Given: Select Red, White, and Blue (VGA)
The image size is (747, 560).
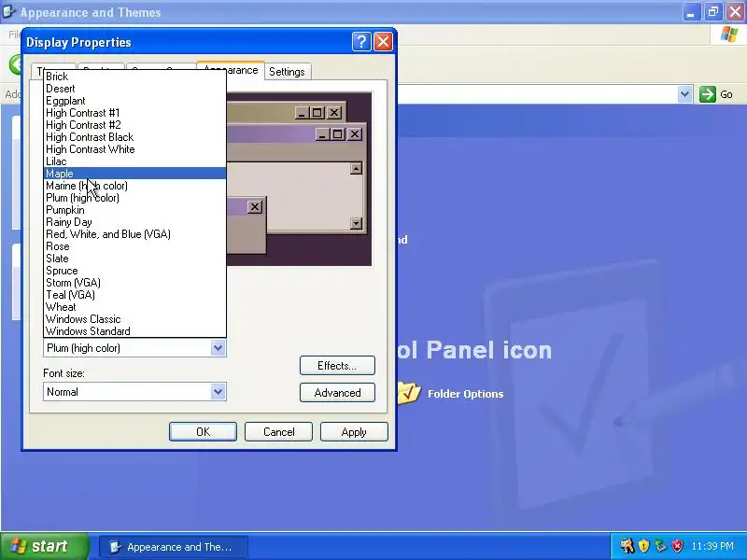Looking at the screenshot, I should point(134,234).
